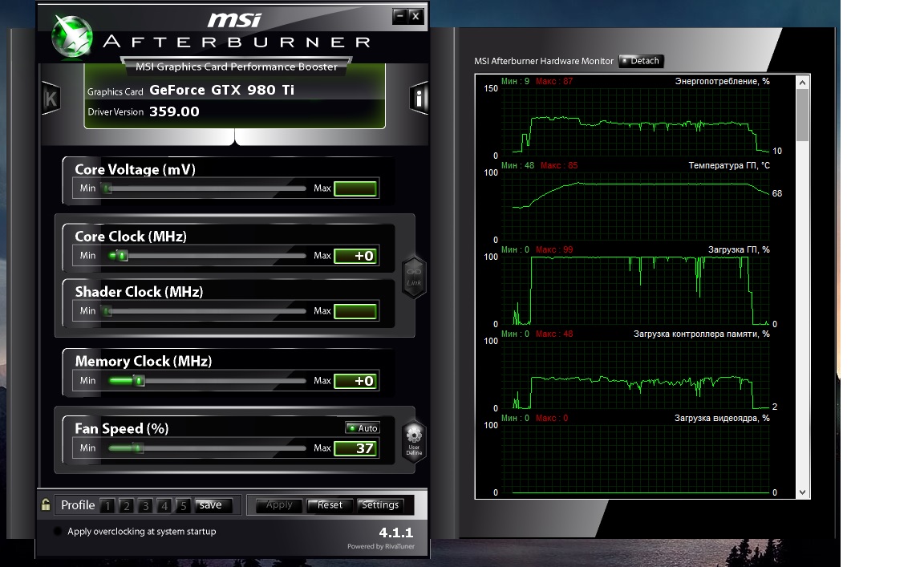Screen dimensions: 924x567
Task: Close the Afterburner window
Action: coord(415,16)
